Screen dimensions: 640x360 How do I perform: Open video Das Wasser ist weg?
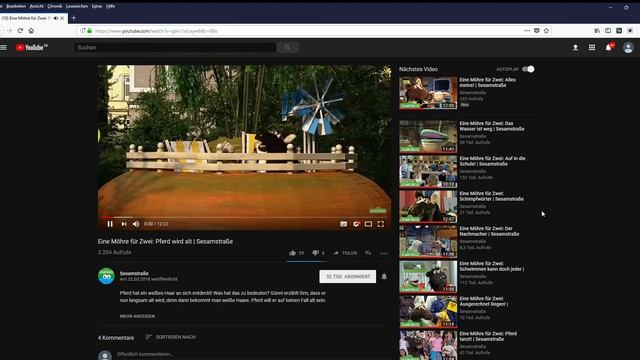coord(492,126)
